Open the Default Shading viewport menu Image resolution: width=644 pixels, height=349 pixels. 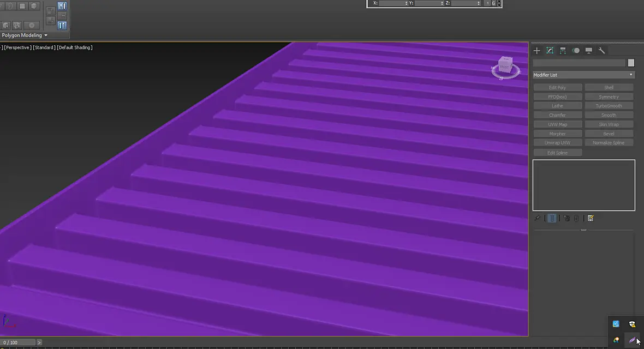click(75, 47)
